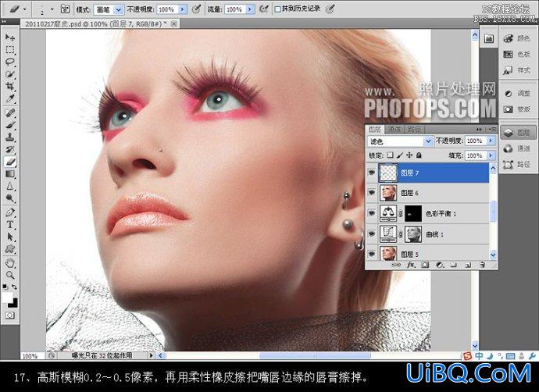The width and height of the screenshot is (539, 392).
Task: Create a new layer
Action: click(x=468, y=265)
